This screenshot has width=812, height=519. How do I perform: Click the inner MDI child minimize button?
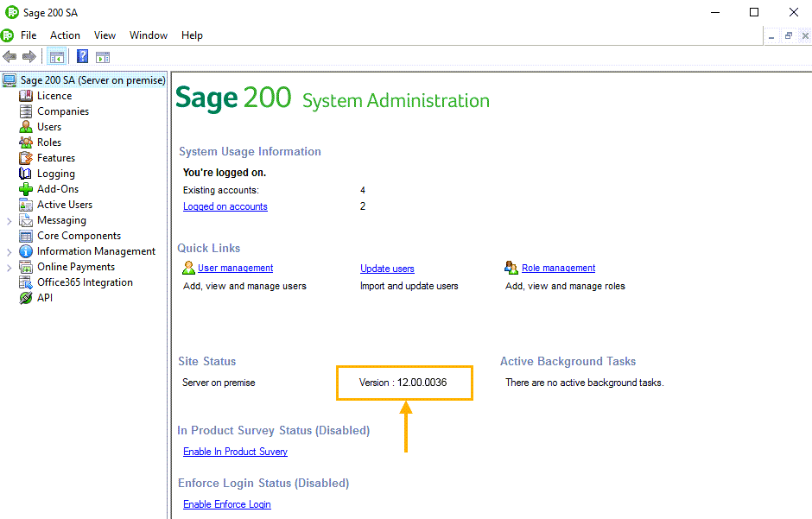click(771, 35)
